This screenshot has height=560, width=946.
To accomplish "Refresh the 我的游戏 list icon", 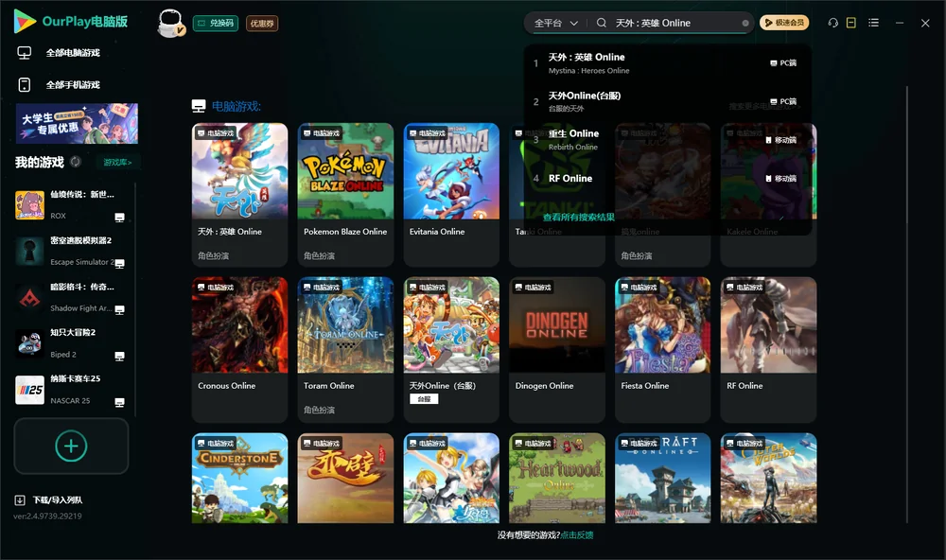I will [x=76, y=162].
